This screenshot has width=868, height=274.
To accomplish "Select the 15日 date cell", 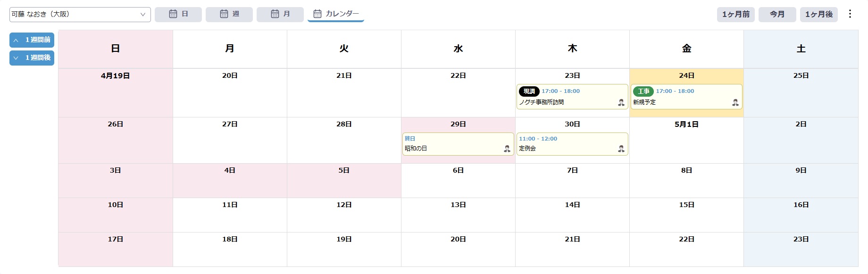I will click(686, 215).
